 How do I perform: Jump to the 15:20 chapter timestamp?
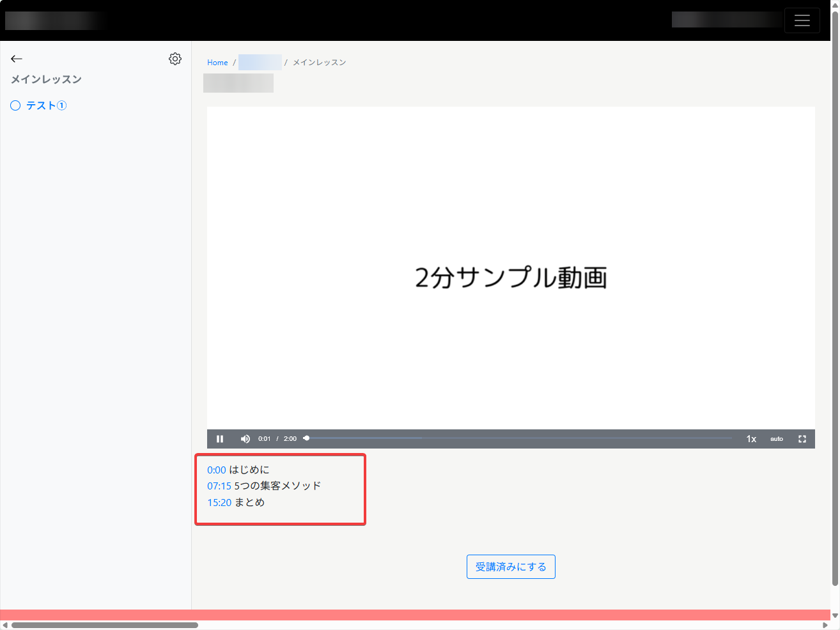[x=219, y=503]
